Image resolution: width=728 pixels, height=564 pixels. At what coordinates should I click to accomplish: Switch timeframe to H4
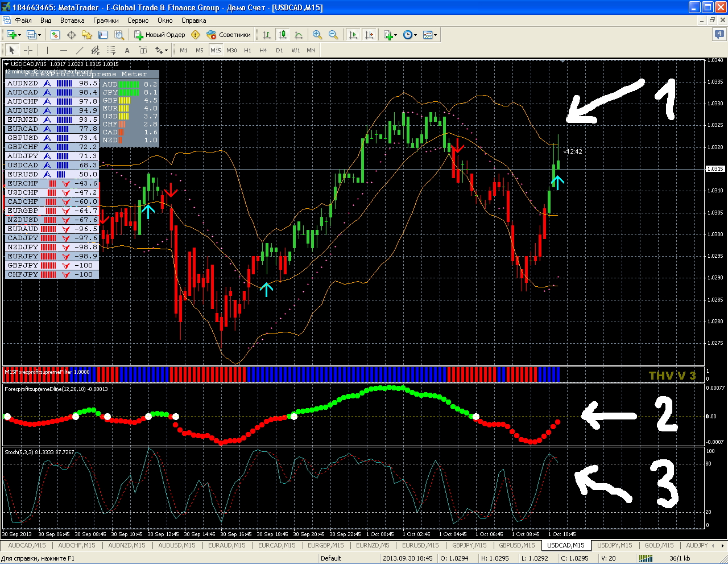[x=263, y=50]
